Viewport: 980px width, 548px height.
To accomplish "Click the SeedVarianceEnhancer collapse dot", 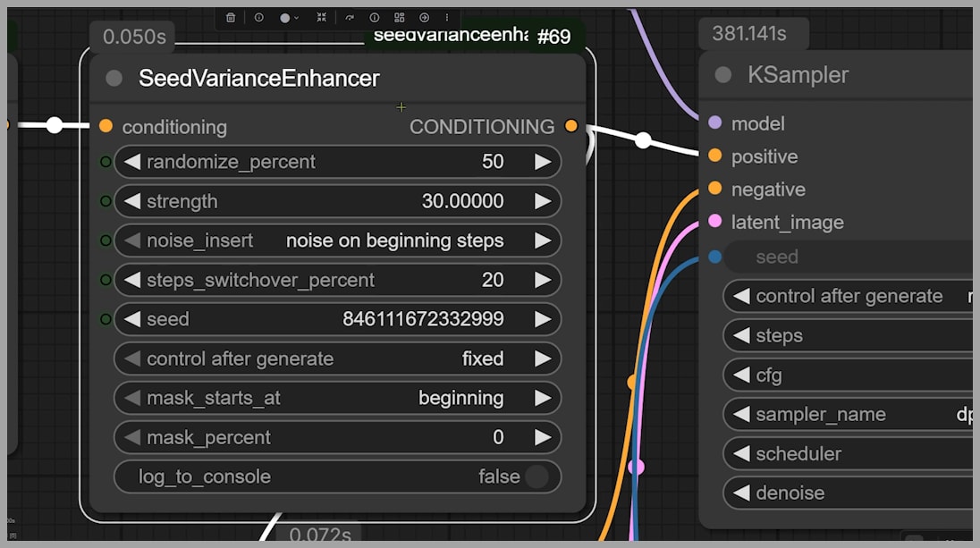I will (114, 79).
